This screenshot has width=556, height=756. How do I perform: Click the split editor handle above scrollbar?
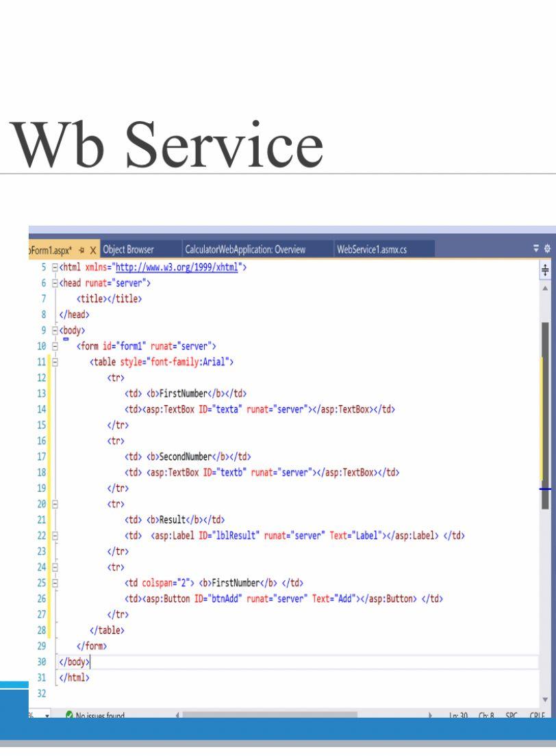point(544,269)
